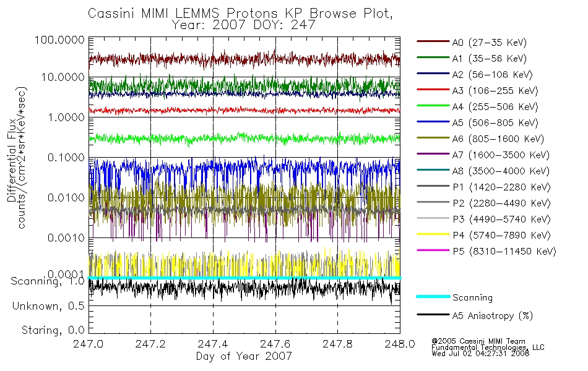Click the 247.2 x-axis tick label
Screen dimensions: 588x371
click(x=150, y=344)
